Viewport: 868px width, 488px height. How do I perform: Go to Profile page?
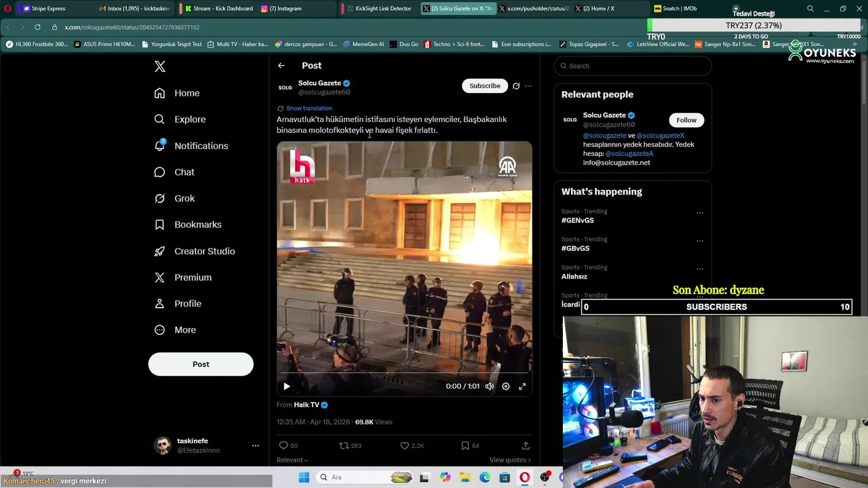178,304
